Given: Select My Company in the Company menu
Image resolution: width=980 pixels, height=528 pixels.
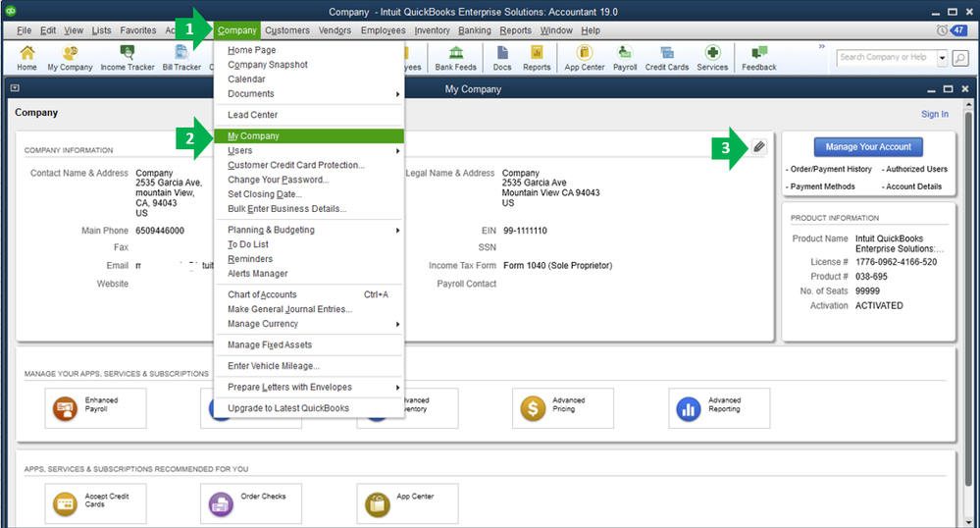Looking at the screenshot, I should [x=309, y=135].
